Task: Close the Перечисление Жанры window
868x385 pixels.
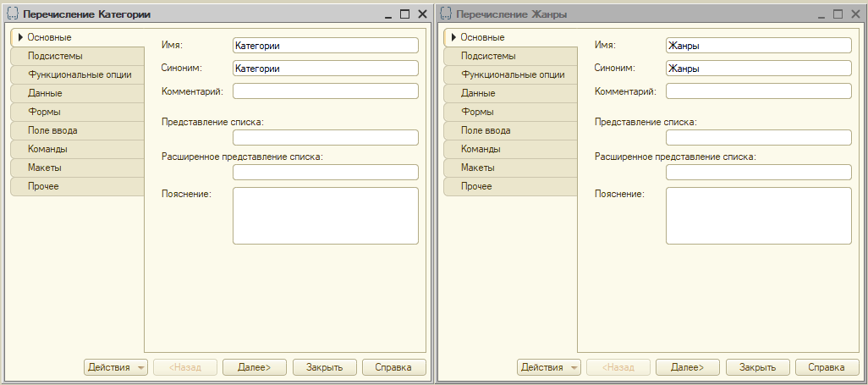Action: (854, 14)
